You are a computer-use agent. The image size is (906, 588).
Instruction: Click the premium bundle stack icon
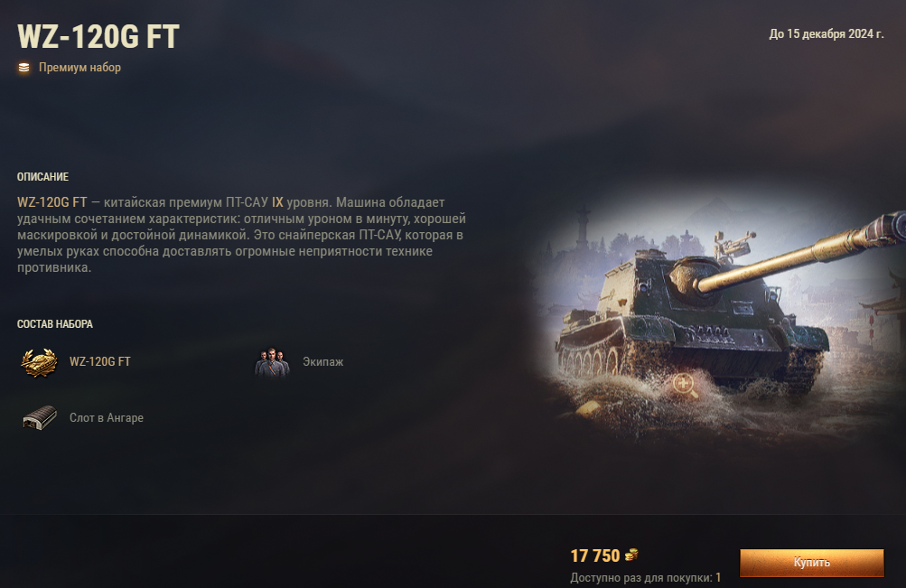tap(23, 68)
